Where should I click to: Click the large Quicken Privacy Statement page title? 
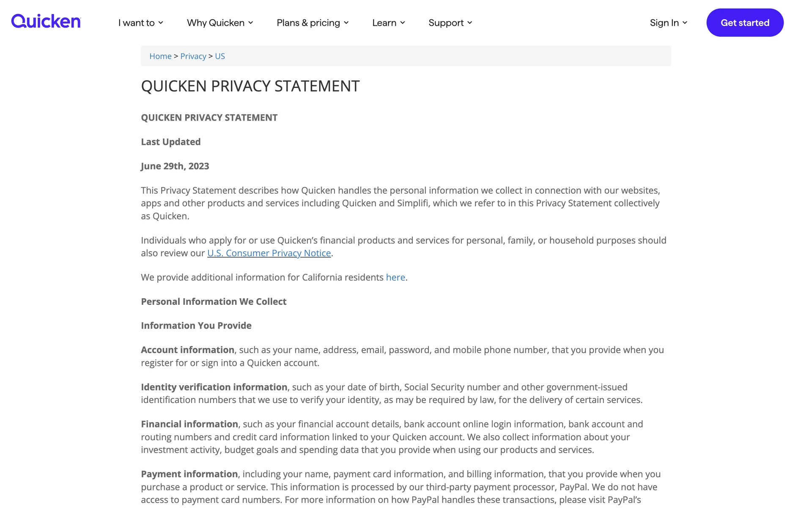[250, 86]
